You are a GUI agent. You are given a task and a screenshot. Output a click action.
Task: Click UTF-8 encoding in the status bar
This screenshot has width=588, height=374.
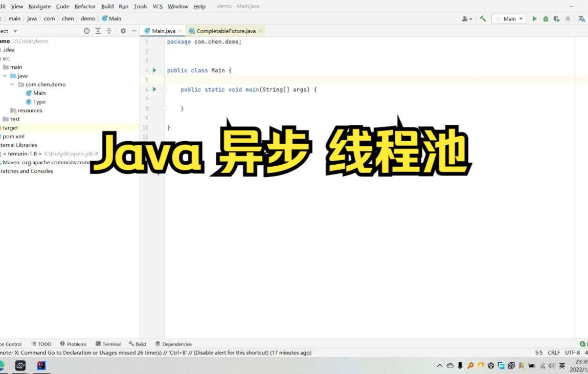(571, 353)
